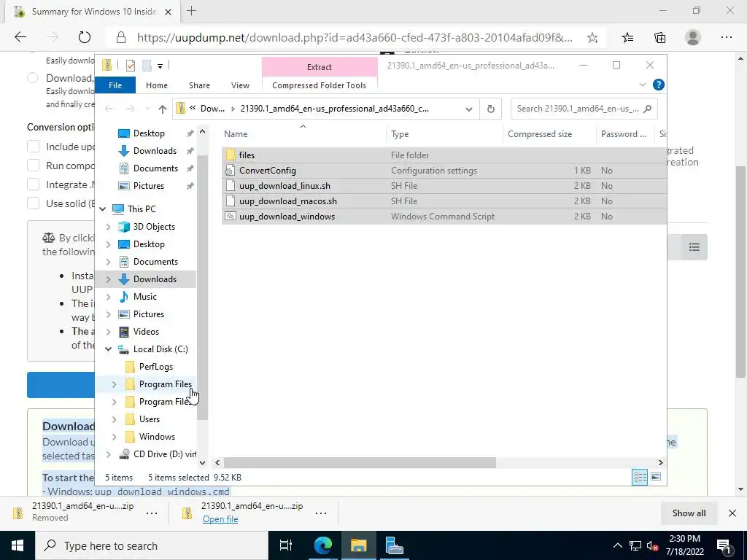Select the ConvertConfig settings file
This screenshot has height=560, width=747.
click(267, 171)
